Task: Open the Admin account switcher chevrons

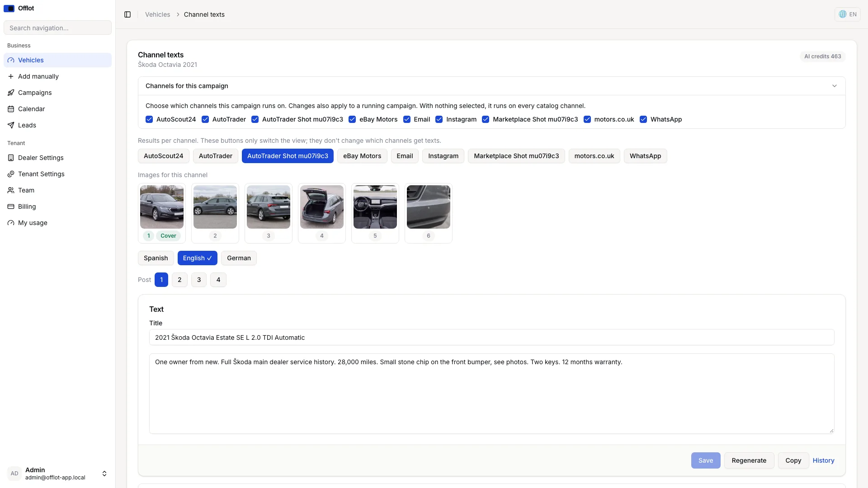Action: coord(104,474)
